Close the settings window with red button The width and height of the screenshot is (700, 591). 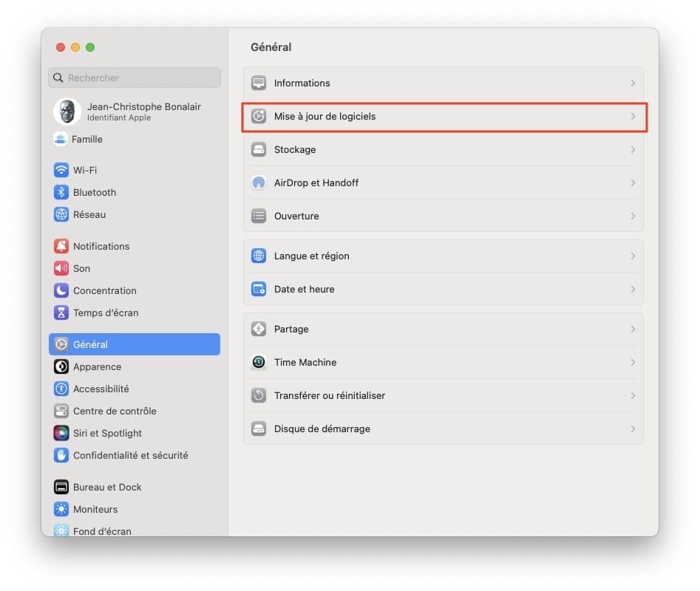point(61,47)
